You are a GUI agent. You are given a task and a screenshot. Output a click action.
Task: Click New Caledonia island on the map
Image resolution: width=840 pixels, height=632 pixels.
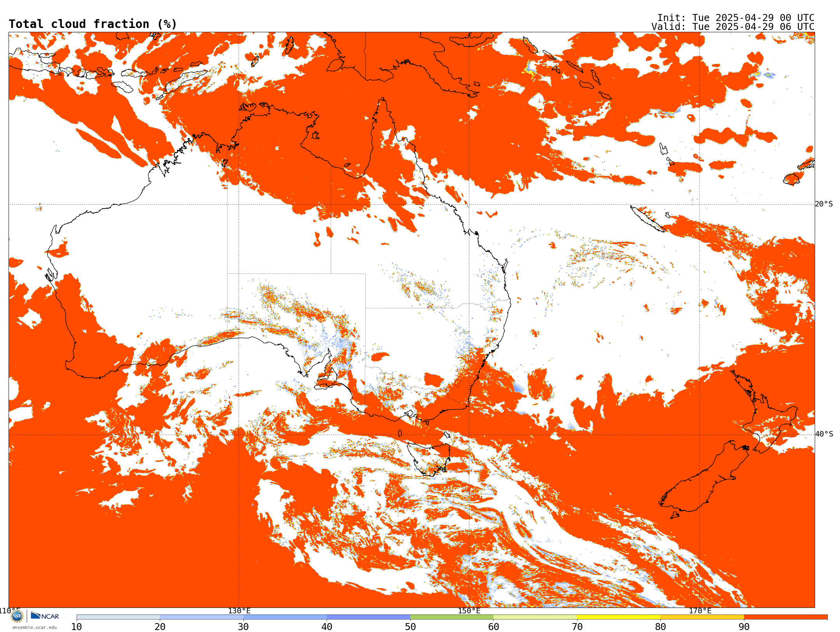click(647, 219)
